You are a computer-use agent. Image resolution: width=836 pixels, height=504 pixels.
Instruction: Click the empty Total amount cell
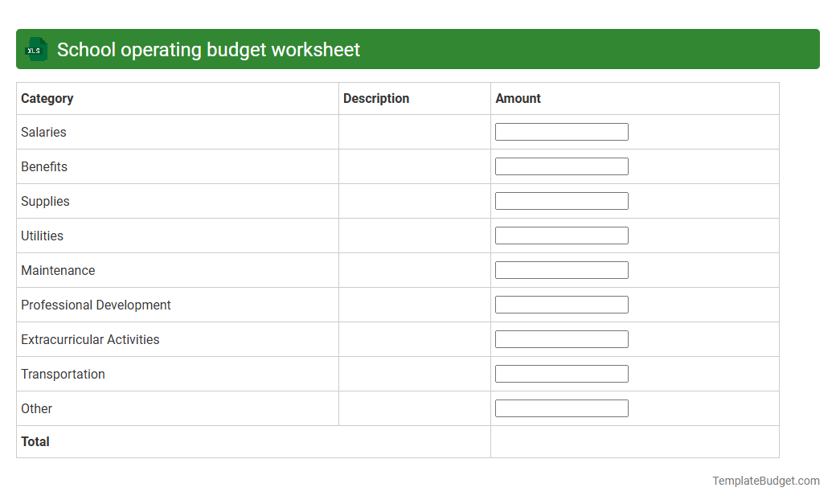tap(634, 441)
